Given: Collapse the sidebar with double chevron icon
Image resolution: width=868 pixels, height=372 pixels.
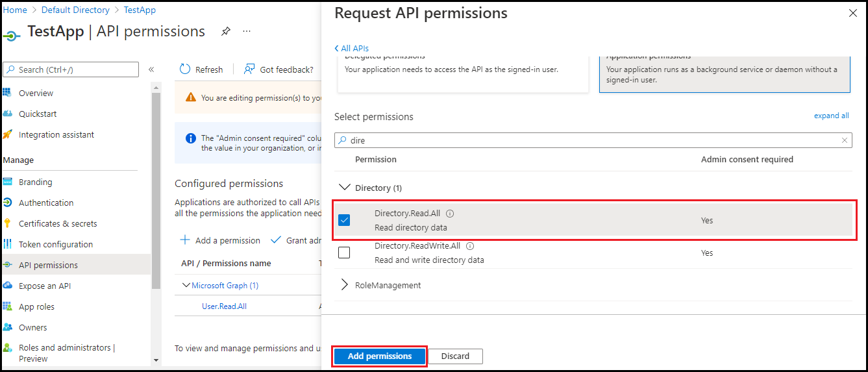Looking at the screenshot, I should 151,69.
